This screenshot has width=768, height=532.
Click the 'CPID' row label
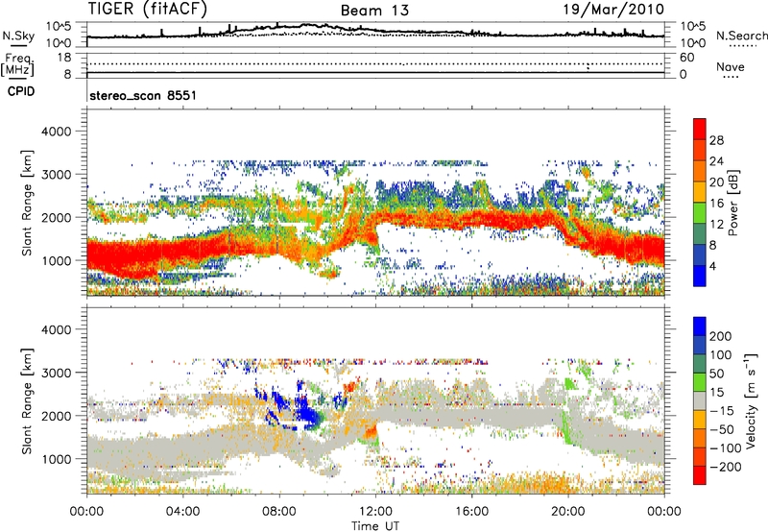pos(21,91)
